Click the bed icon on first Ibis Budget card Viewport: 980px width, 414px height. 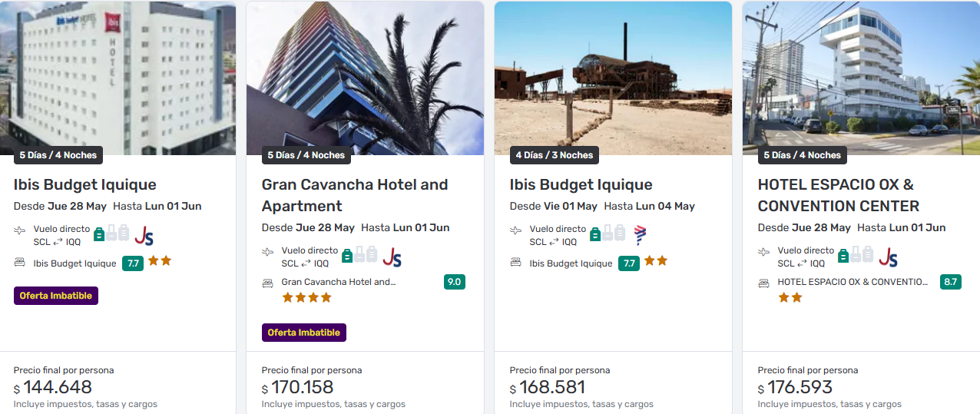[x=20, y=262]
